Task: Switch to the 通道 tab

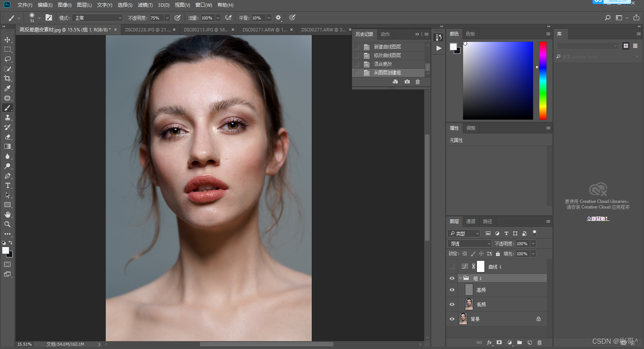Action: [x=471, y=221]
